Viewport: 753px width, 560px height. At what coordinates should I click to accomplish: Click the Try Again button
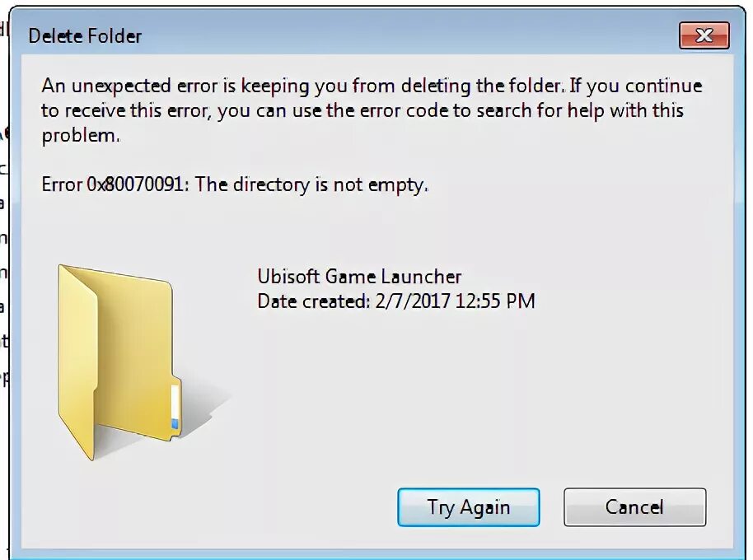click(x=468, y=507)
